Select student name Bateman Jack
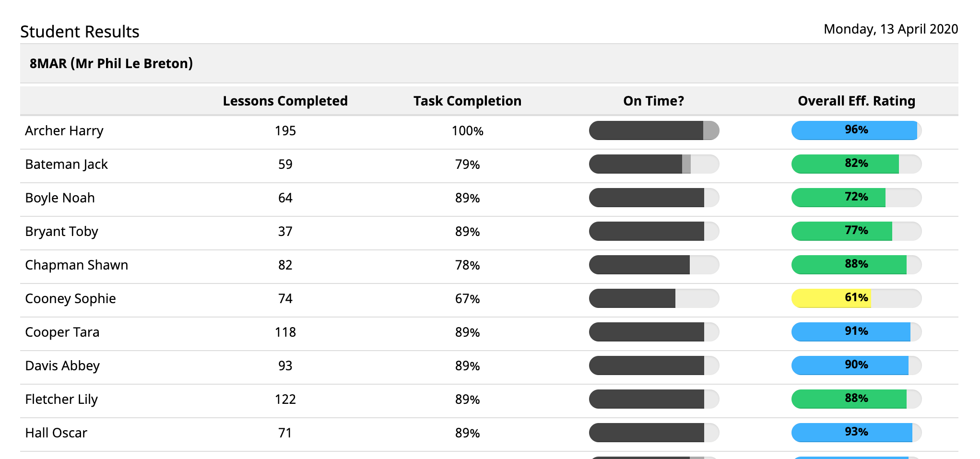Screen dimensions: 980x459 point(66,165)
